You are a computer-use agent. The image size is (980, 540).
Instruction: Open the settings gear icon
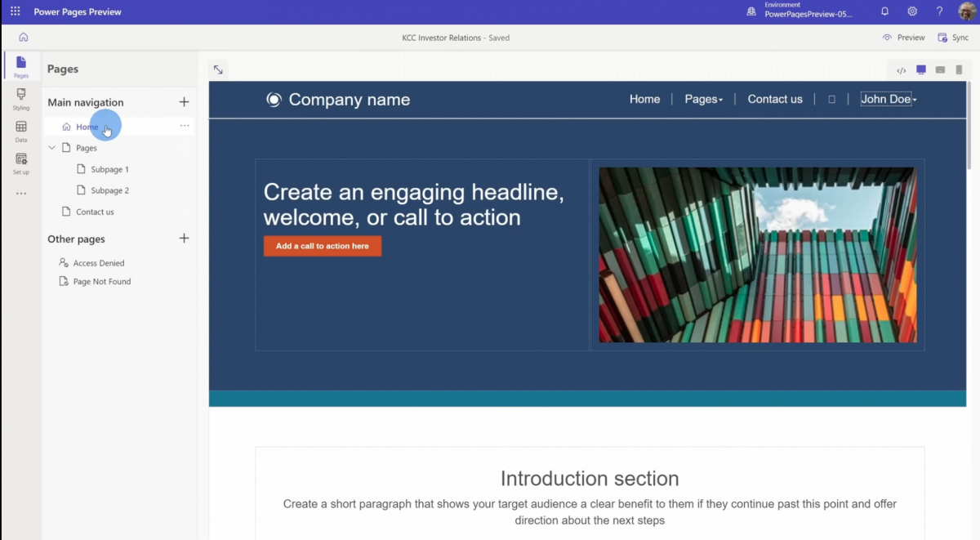pyautogui.click(x=912, y=12)
